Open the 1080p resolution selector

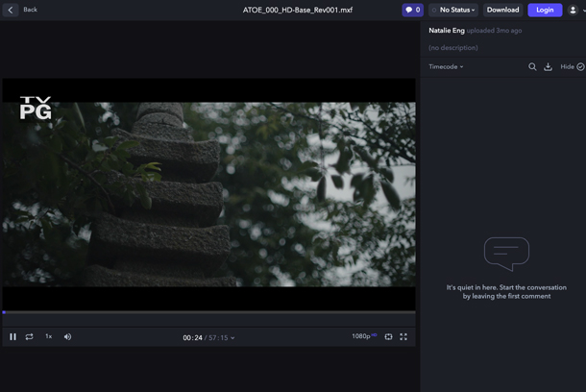[364, 336]
